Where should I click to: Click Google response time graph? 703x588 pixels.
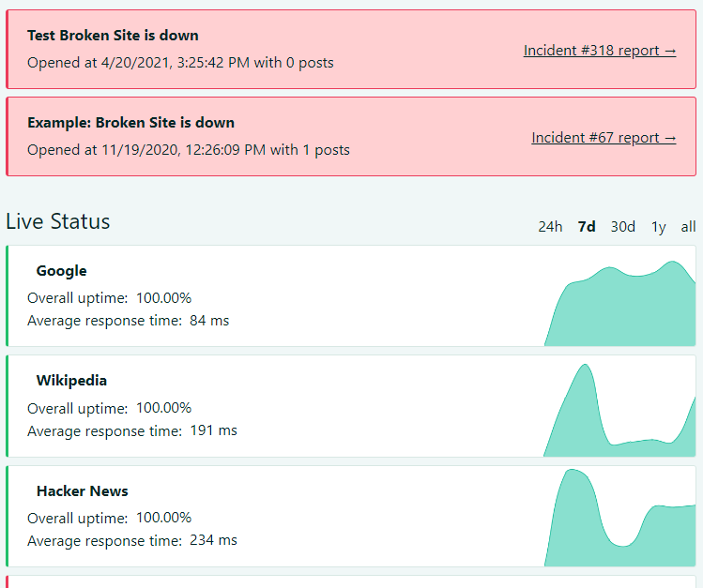pos(619,303)
